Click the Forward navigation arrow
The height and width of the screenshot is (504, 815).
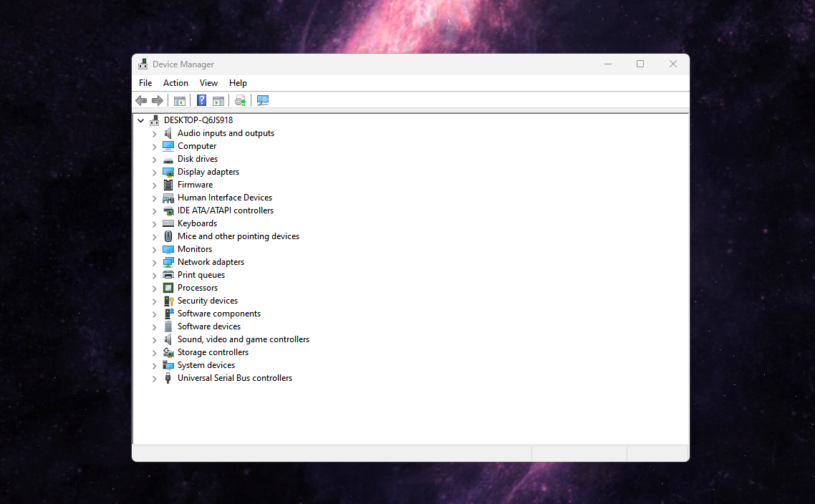158,100
